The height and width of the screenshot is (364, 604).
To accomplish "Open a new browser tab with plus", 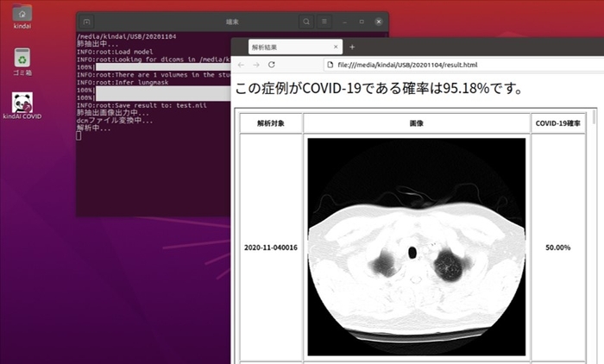I will pyautogui.click(x=352, y=47).
